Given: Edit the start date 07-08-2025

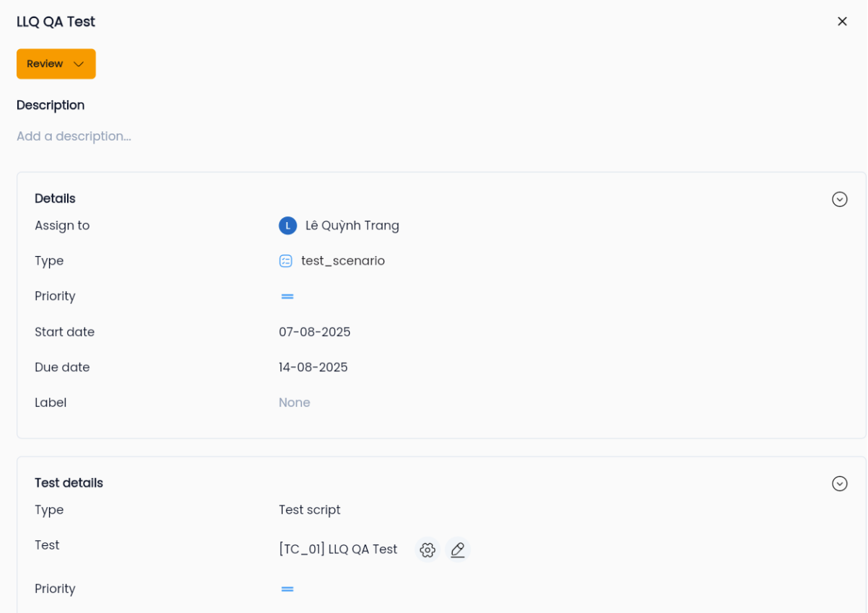Looking at the screenshot, I should 314,332.
